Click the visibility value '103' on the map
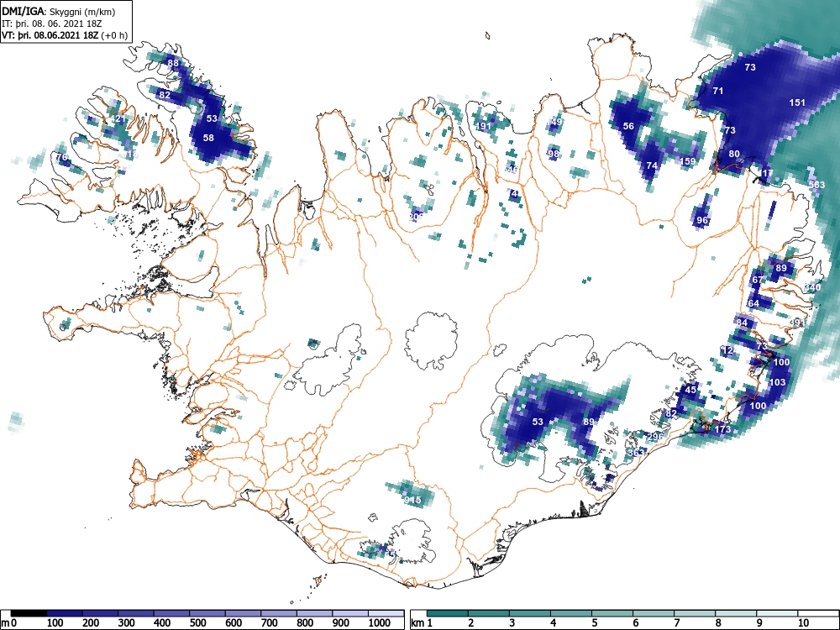The height and width of the screenshot is (630, 840). (777, 382)
